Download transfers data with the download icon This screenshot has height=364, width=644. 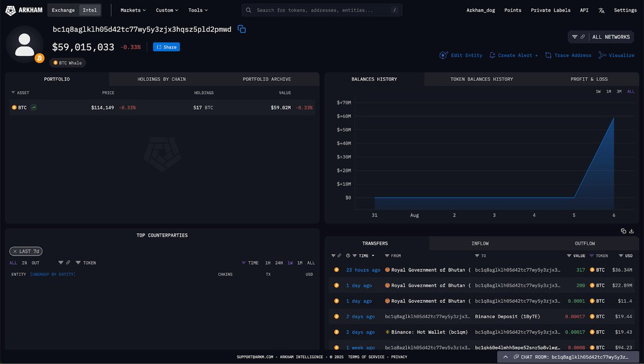coord(632,231)
